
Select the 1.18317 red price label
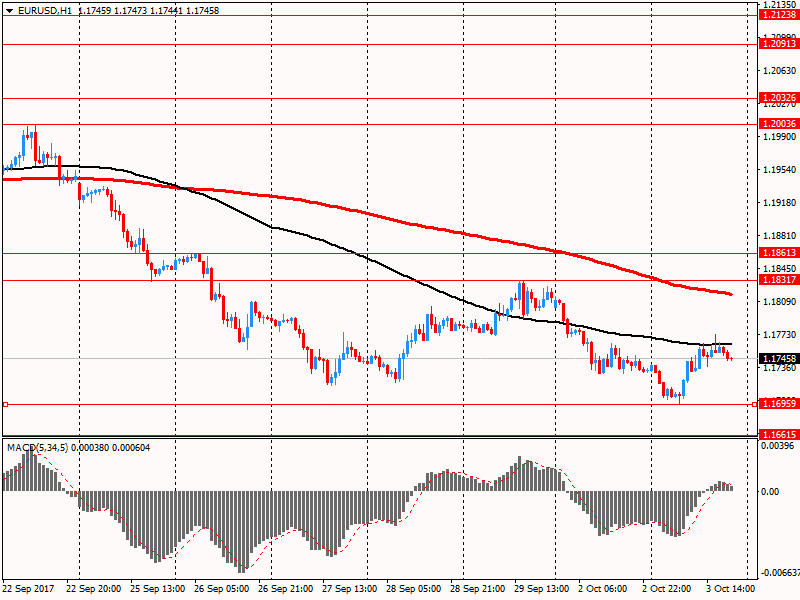click(x=779, y=280)
